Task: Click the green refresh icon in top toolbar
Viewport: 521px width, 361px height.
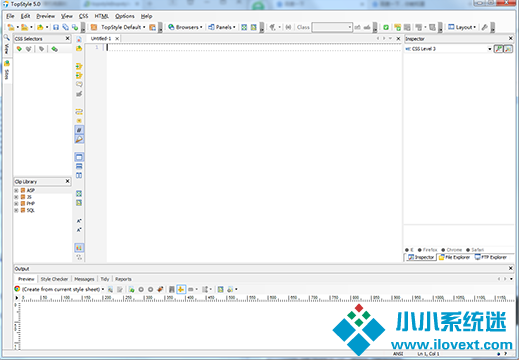Action: click(x=386, y=27)
